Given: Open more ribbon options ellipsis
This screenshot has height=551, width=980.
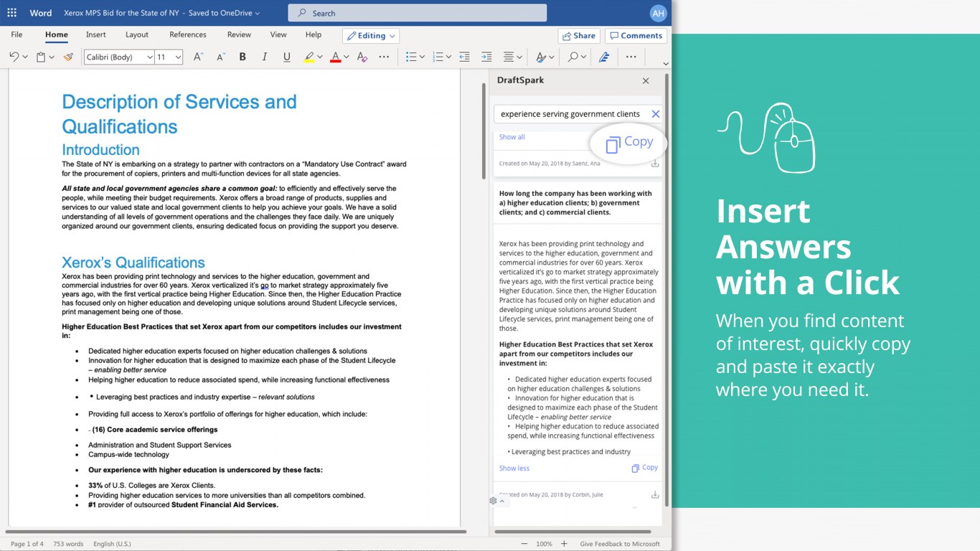Looking at the screenshot, I should 631,57.
